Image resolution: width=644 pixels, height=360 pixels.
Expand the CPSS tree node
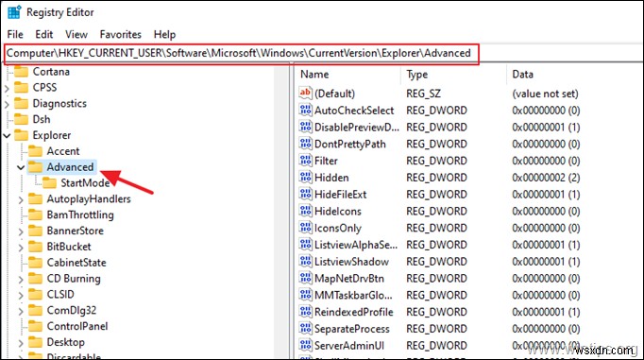pyautogui.click(x=7, y=88)
